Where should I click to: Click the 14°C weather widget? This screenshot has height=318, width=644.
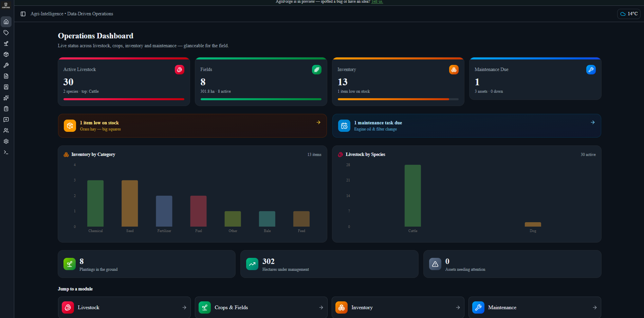click(629, 14)
